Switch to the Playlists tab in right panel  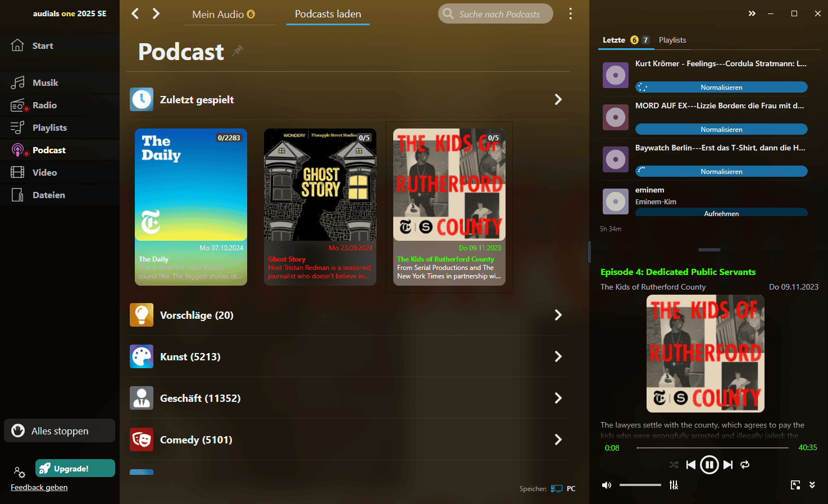[x=672, y=40]
